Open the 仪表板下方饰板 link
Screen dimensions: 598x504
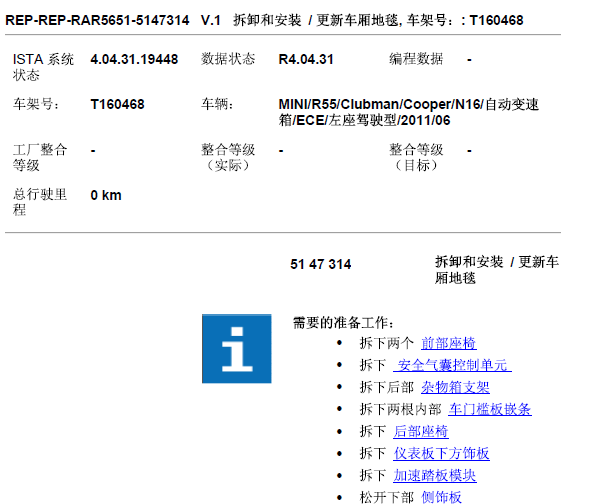click(441, 454)
